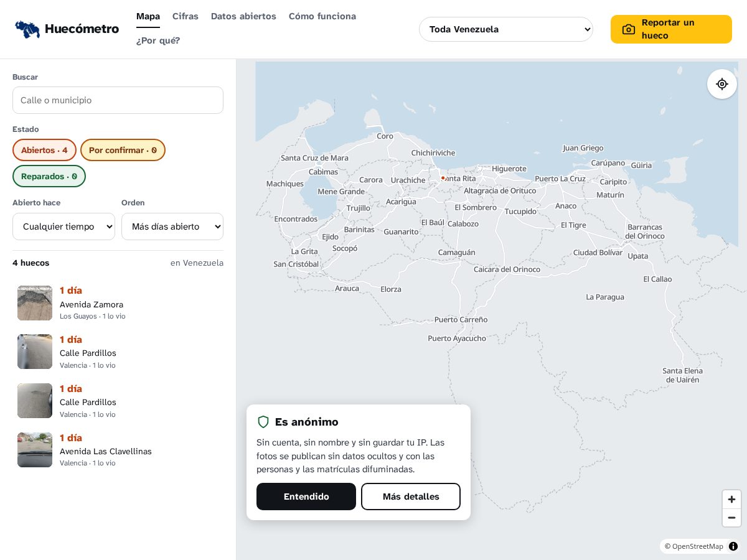
Task: Select Avenida Zamora list entry
Action: click(x=118, y=303)
